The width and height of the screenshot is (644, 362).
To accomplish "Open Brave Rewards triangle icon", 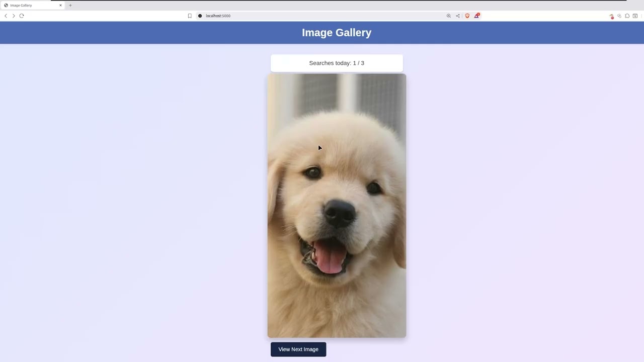I will click(x=476, y=16).
